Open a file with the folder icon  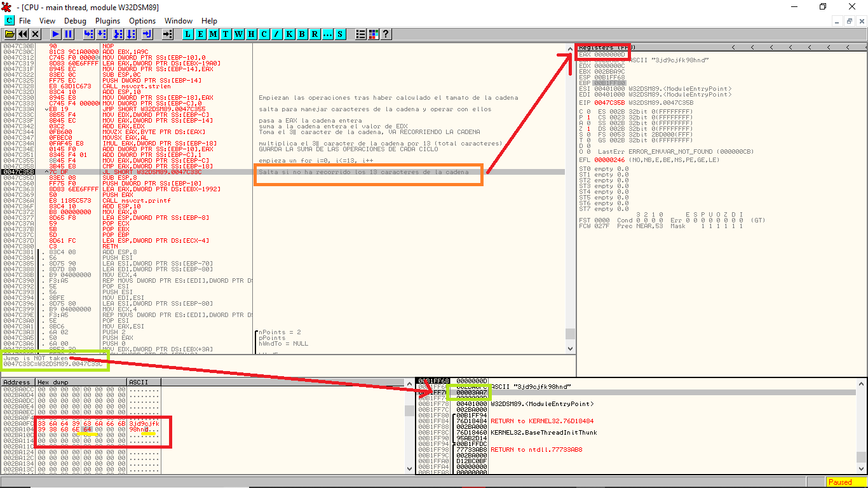[x=10, y=34]
